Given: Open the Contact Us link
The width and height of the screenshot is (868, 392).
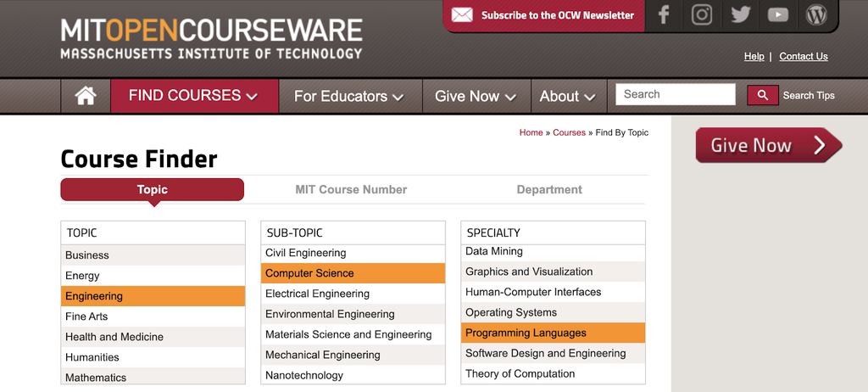Looking at the screenshot, I should tap(804, 56).
